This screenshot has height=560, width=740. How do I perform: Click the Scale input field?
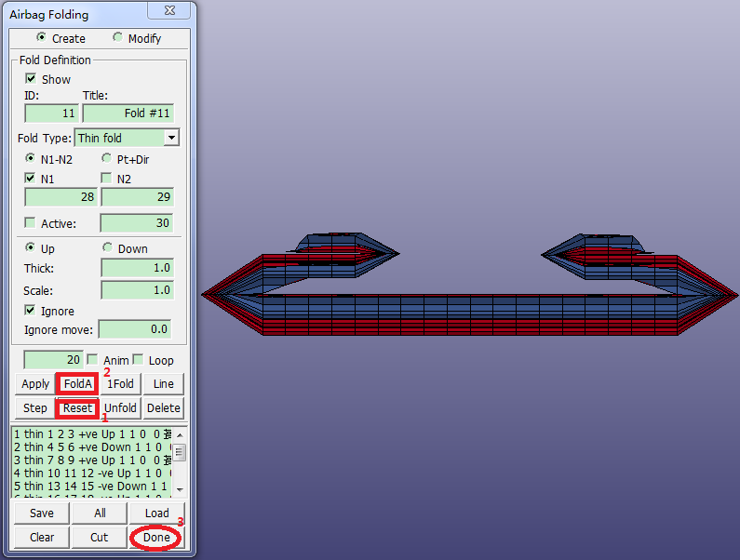pyautogui.click(x=138, y=289)
